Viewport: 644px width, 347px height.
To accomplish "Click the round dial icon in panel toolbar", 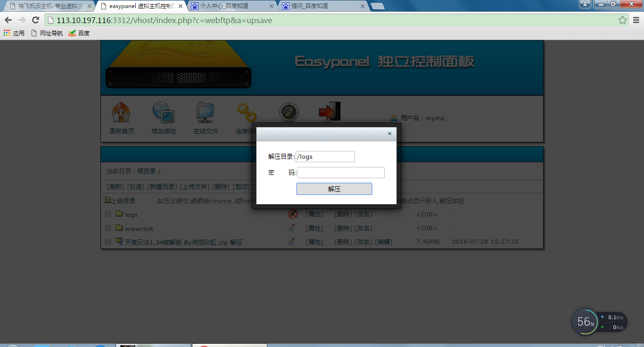I will coord(289,112).
